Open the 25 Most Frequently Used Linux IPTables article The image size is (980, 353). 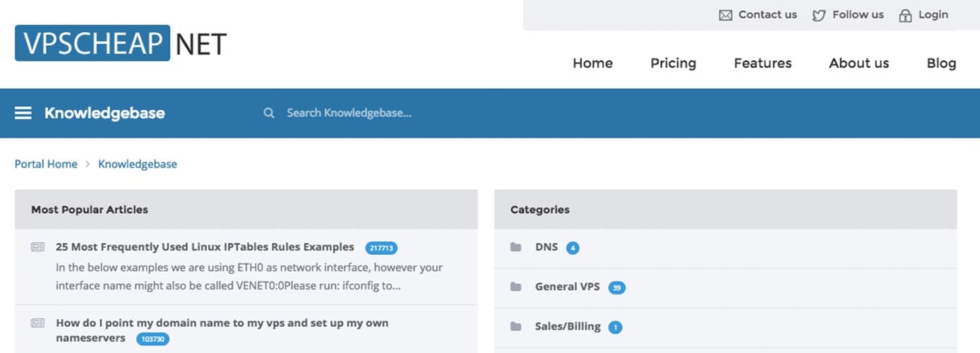[x=205, y=247]
